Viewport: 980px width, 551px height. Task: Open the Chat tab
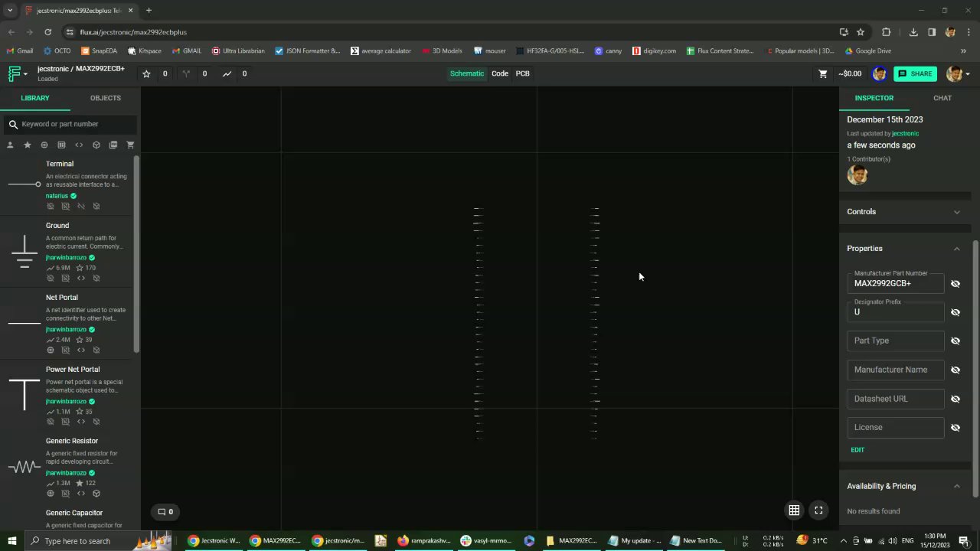tap(942, 98)
